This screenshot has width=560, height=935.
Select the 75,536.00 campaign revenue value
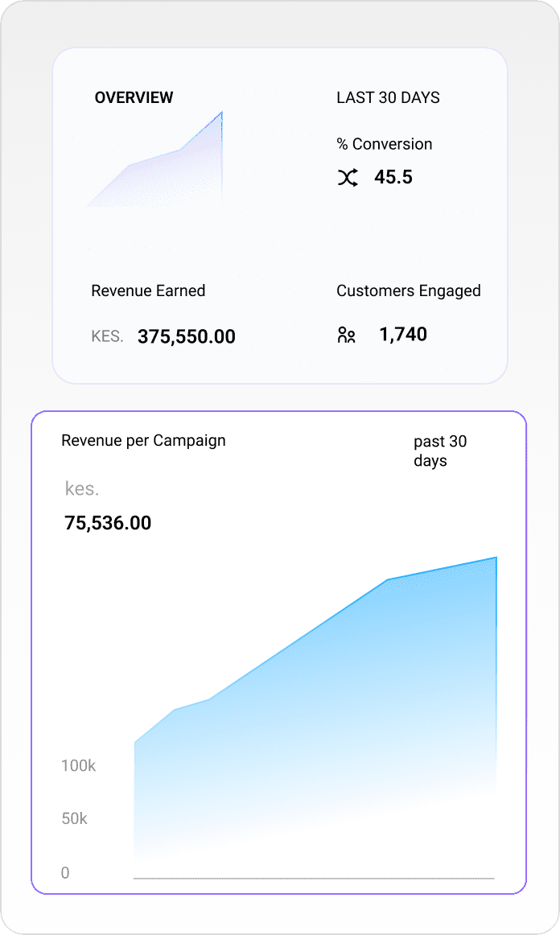[108, 523]
